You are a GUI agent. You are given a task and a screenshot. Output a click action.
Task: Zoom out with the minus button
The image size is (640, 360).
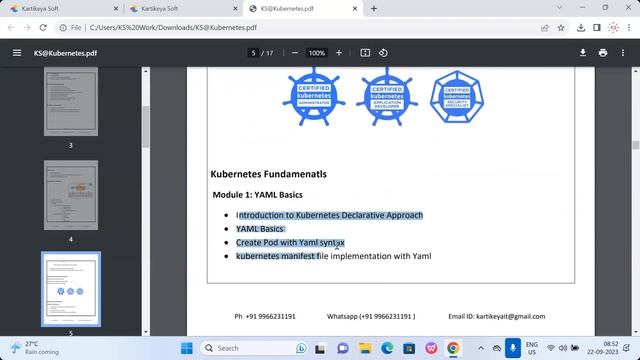295,53
